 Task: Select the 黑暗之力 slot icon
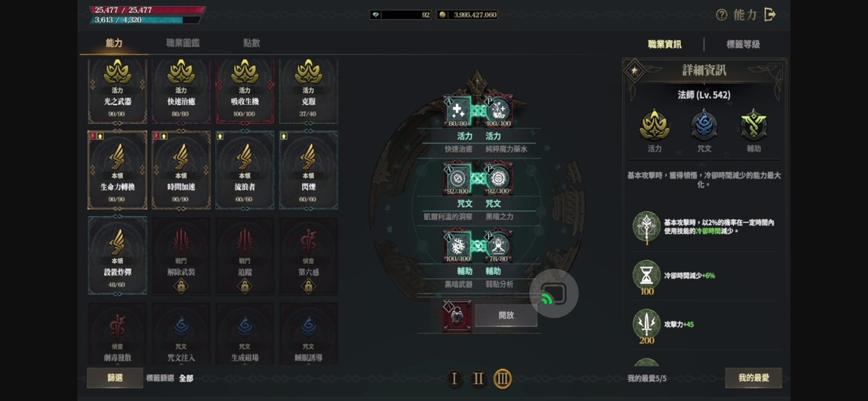tap(499, 178)
